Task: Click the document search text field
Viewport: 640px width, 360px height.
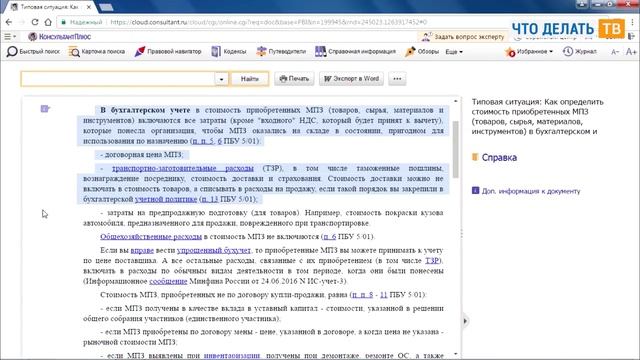Action: coord(118,79)
